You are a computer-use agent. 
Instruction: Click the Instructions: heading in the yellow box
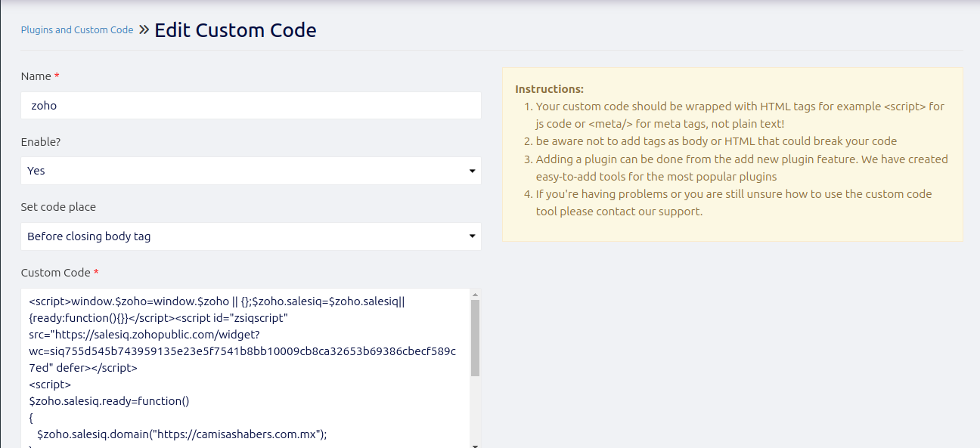(549, 88)
